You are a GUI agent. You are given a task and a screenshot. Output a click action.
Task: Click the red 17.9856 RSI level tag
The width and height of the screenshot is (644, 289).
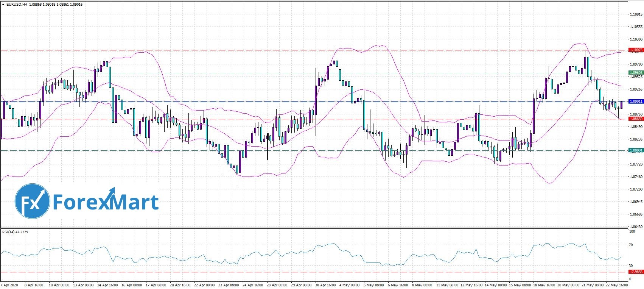pyautogui.click(x=636, y=272)
